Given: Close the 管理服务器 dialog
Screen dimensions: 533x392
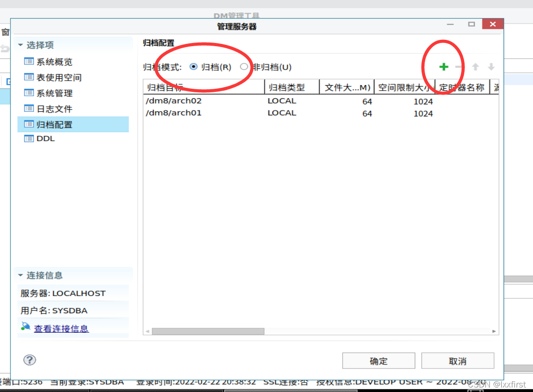Looking at the screenshot, I should (x=493, y=24).
